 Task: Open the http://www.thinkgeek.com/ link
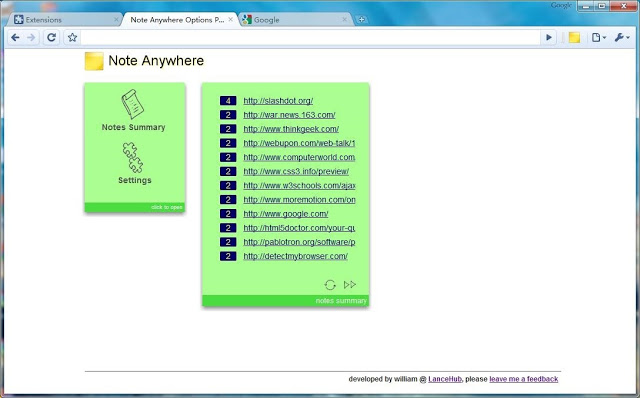click(291, 129)
